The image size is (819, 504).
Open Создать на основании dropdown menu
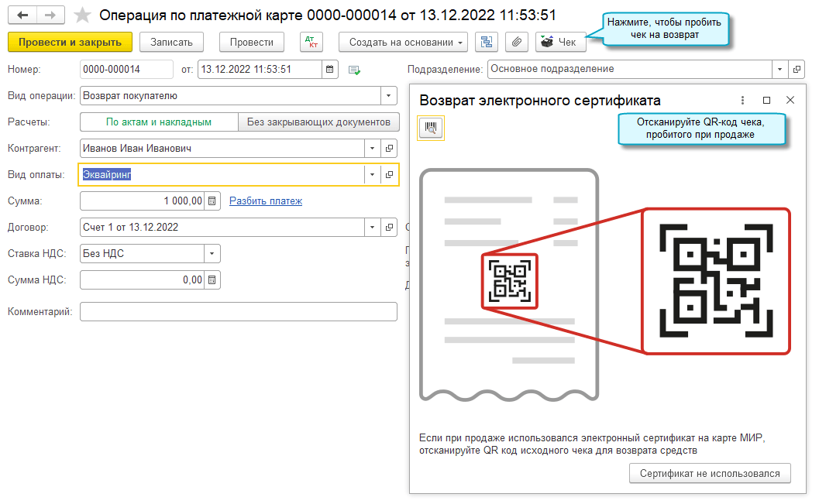click(x=402, y=43)
